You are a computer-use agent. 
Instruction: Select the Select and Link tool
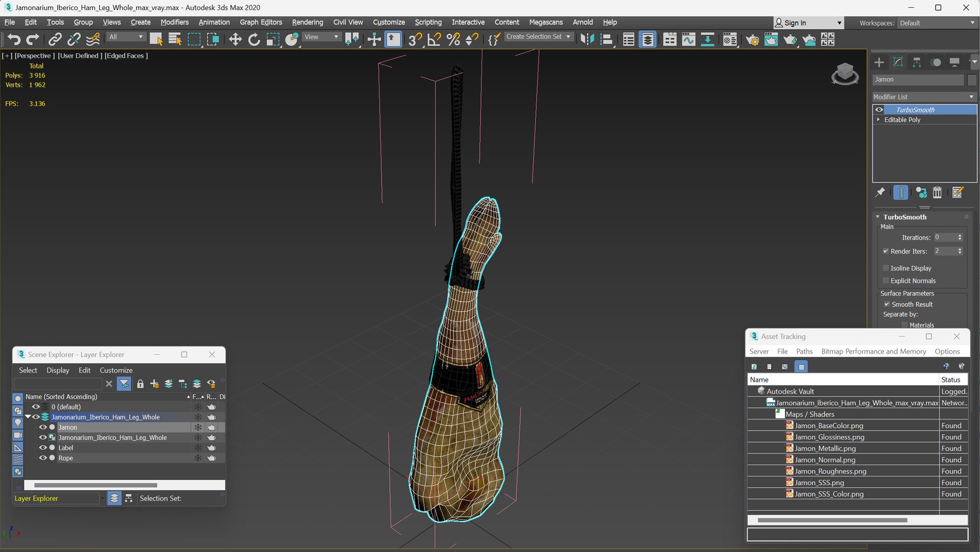pos(55,39)
